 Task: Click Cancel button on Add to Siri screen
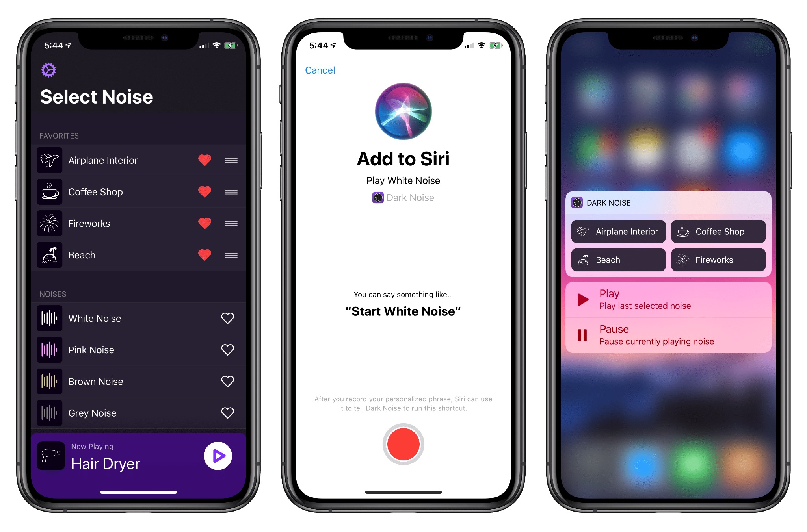coord(318,69)
